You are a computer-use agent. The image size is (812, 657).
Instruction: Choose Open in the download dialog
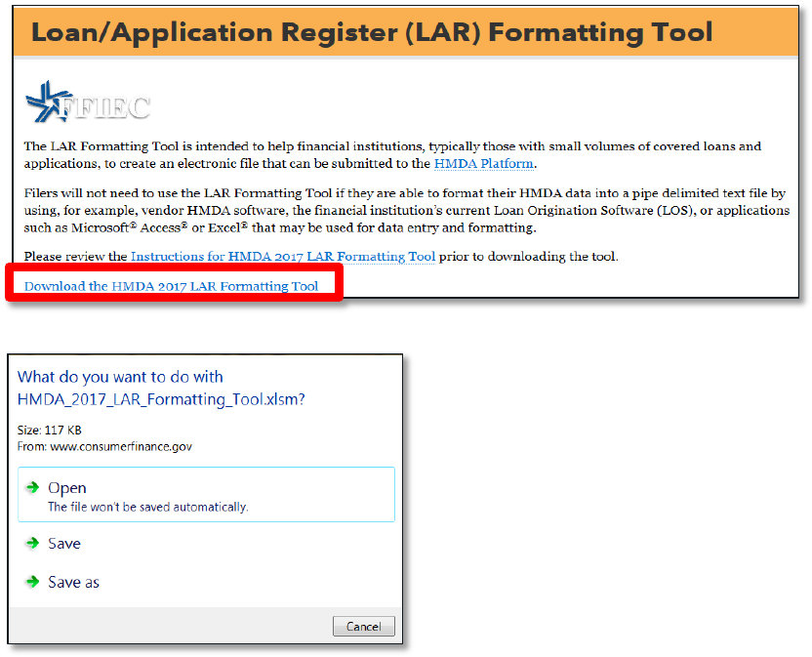[x=206, y=494]
